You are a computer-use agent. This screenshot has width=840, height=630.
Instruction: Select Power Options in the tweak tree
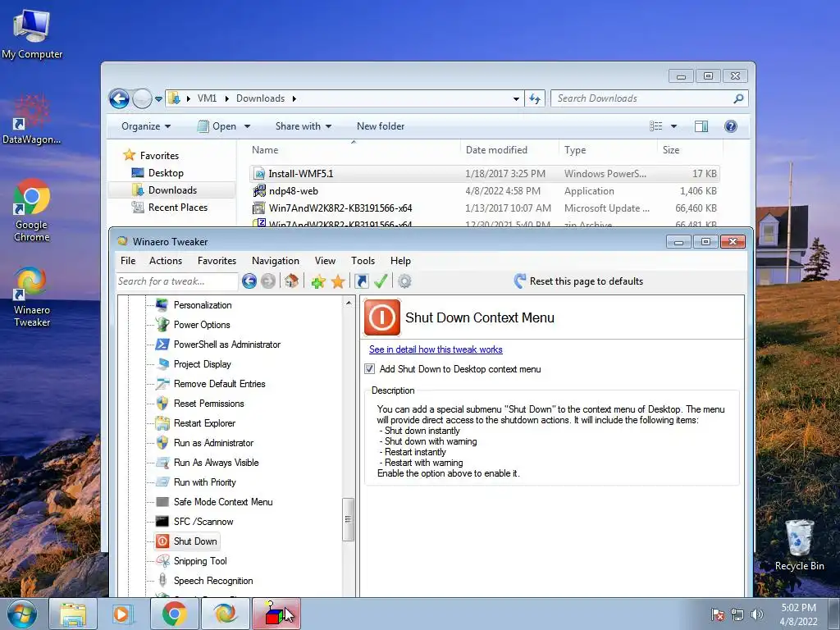202,325
